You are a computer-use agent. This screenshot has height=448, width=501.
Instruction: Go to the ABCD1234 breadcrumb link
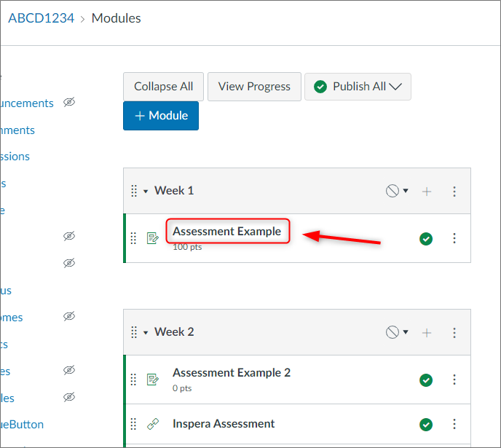[x=42, y=18]
